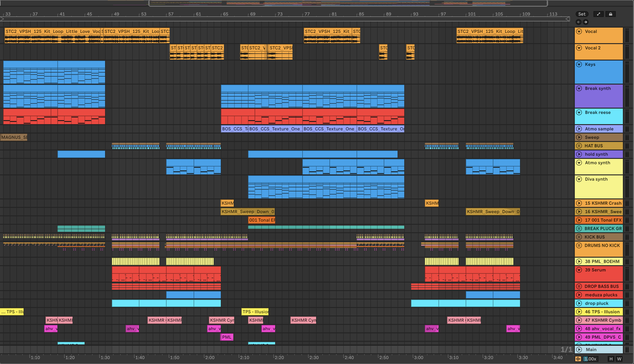Click hold synth track unfold icon

pos(579,154)
